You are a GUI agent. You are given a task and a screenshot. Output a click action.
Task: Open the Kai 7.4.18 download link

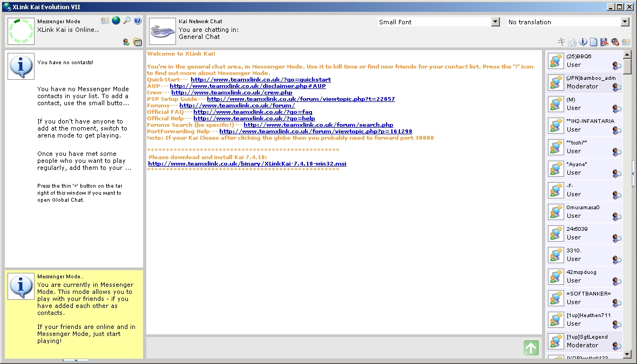247,164
